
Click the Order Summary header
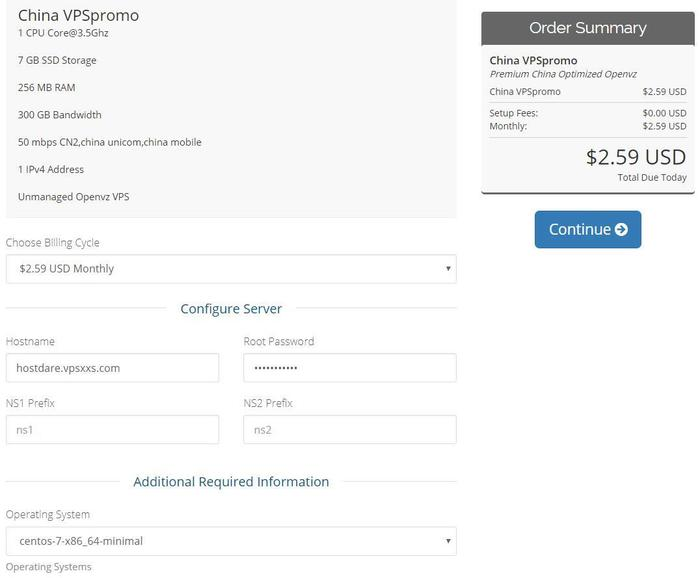(x=587, y=28)
